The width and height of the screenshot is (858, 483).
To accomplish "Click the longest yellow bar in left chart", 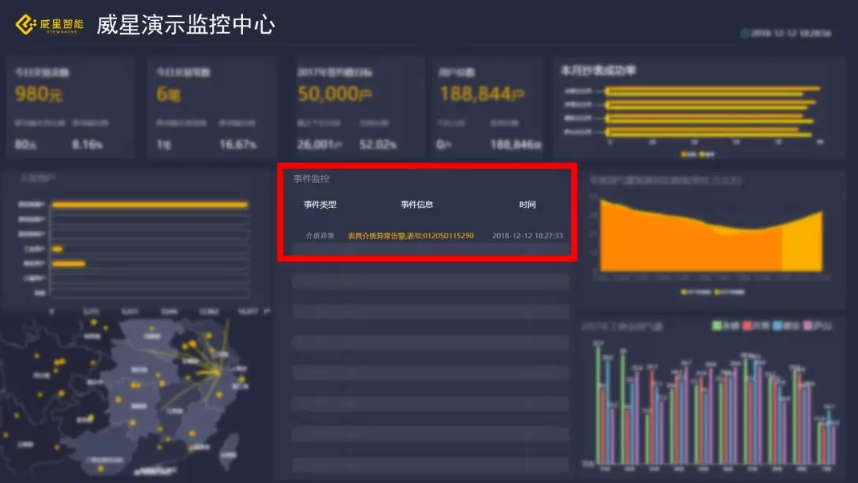I will pos(149,205).
